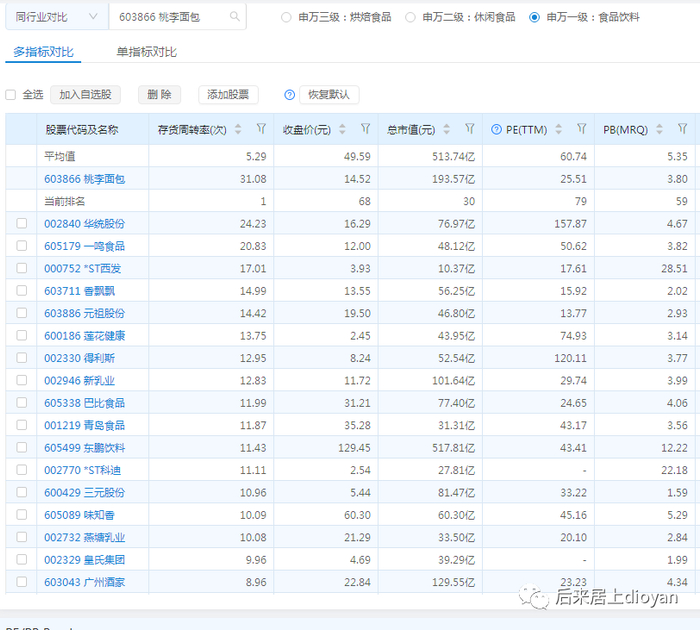Filter the 收盘价 column
This screenshot has width=700, height=630.
click(366, 129)
